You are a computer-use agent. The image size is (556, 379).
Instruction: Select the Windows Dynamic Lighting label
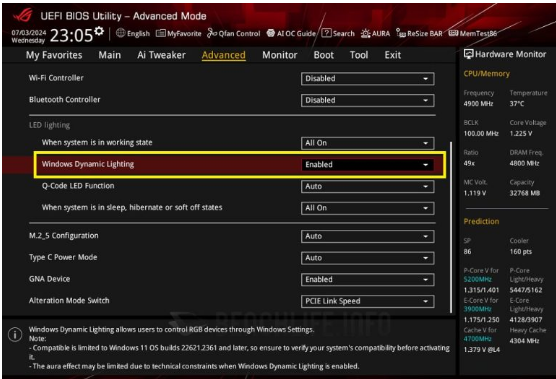point(88,164)
